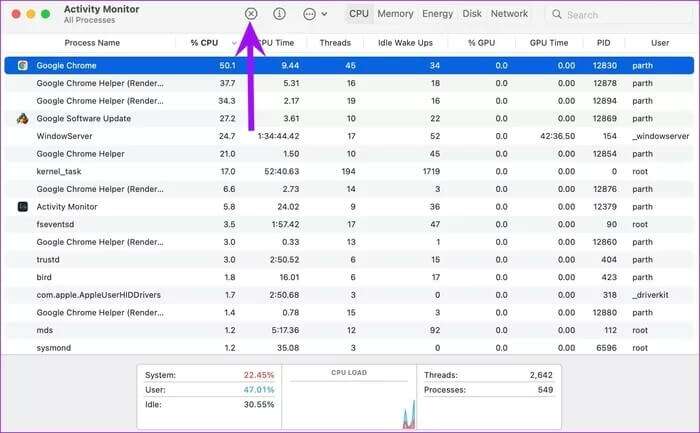Click the Google Chrome app icon in list
700x433 pixels.
tap(23, 66)
